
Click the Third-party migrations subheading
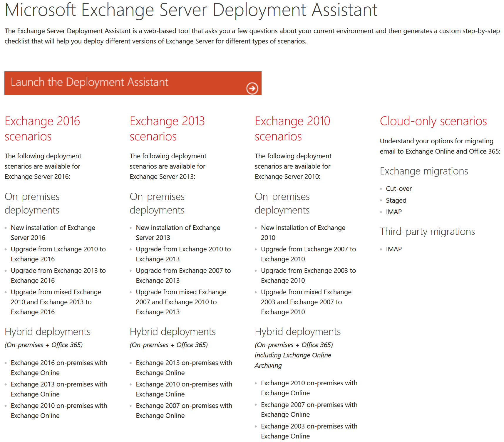pos(427,232)
